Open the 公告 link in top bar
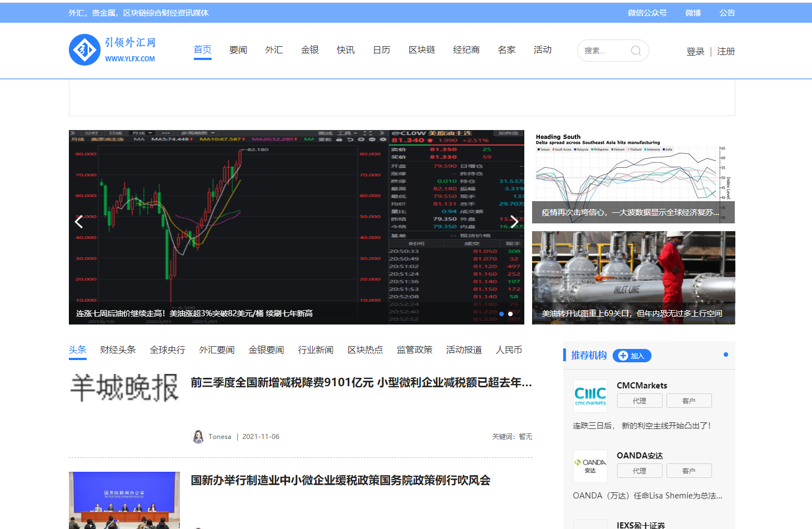Screen dimensions: 812x529 728,13
